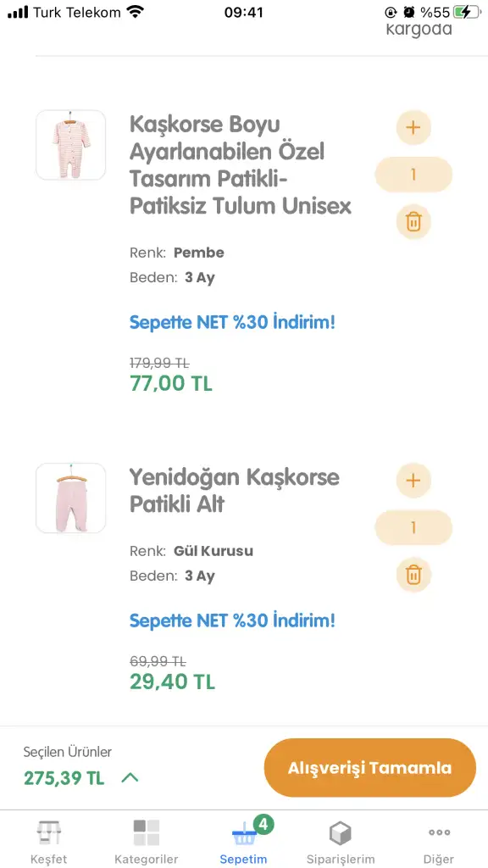Screen dimensions: 488x868
Task: Open the Siparişlerim orders tab
Action: tap(341, 842)
